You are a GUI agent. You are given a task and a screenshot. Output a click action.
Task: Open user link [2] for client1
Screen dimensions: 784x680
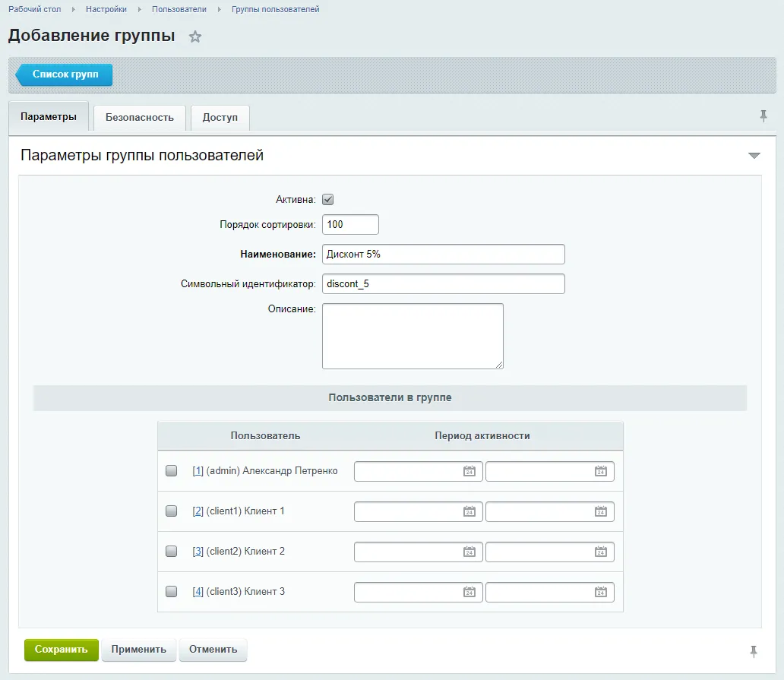(198, 511)
